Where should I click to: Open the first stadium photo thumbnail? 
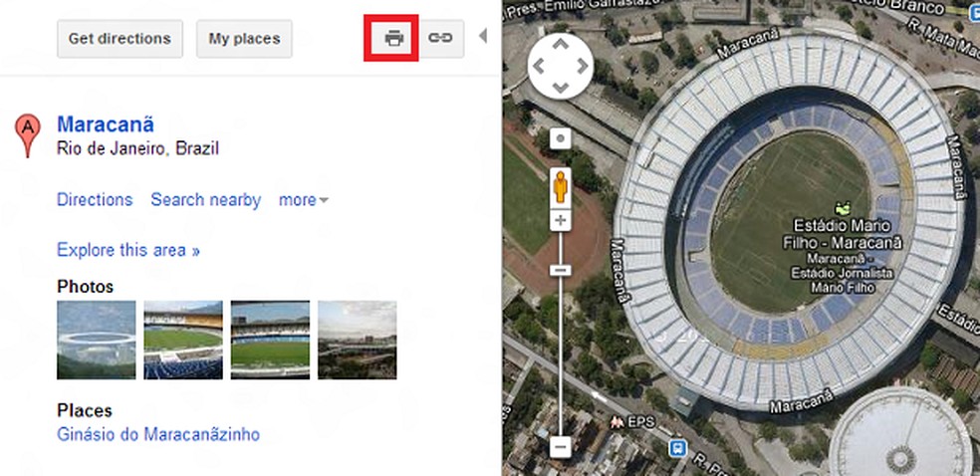click(97, 340)
